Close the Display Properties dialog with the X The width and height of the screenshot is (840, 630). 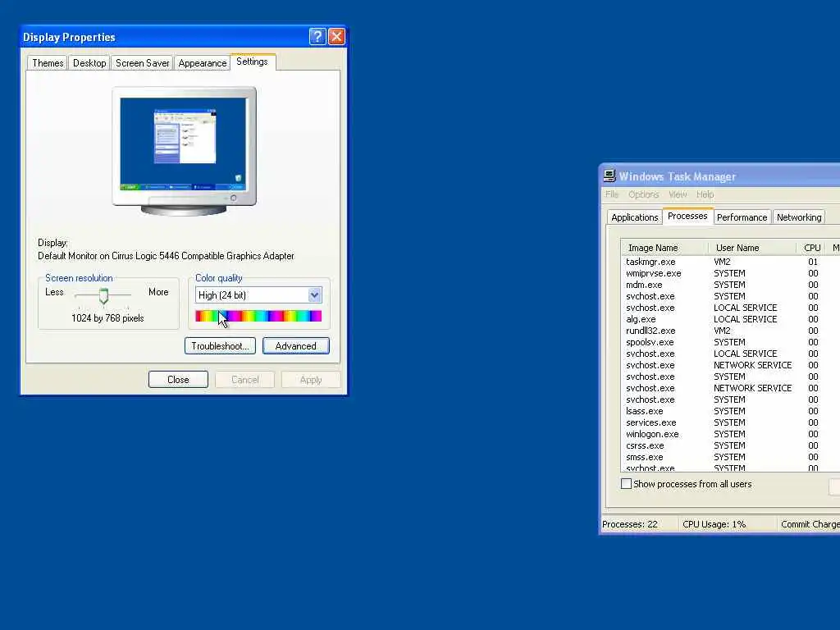pos(336,36)
